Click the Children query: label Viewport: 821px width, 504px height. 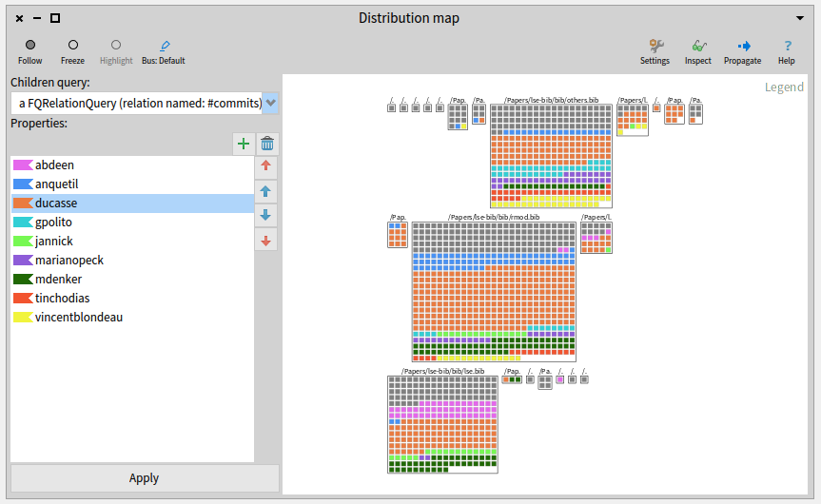[50, 83]
